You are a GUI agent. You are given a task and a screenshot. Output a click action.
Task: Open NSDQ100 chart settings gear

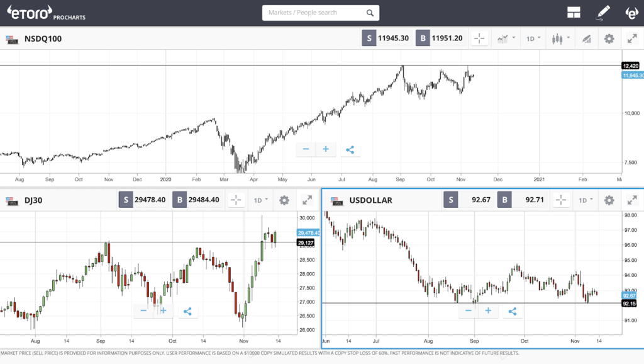(609, 39)
